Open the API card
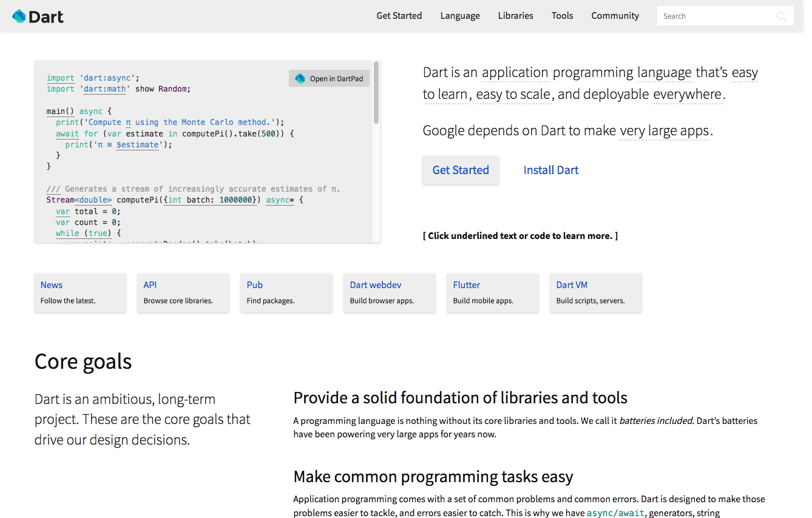 click(183, 293)
